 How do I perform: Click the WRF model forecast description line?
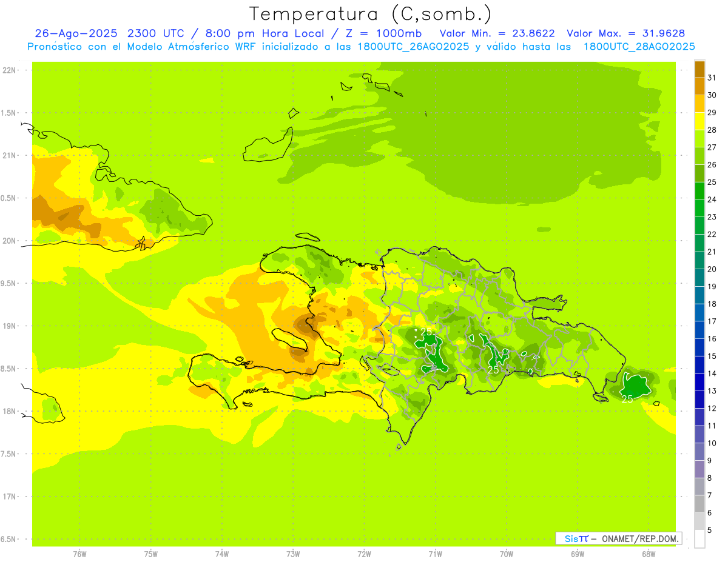[x=362, y=47]
